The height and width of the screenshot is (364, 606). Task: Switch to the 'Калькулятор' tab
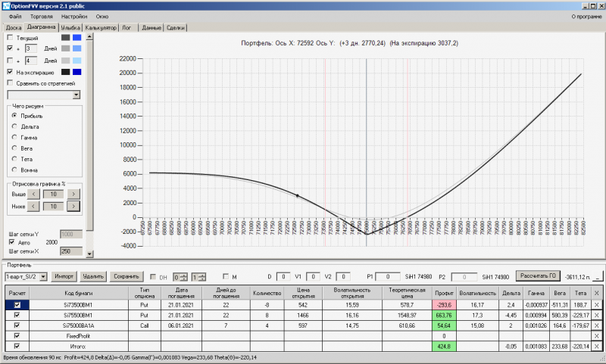pos(101,27)
